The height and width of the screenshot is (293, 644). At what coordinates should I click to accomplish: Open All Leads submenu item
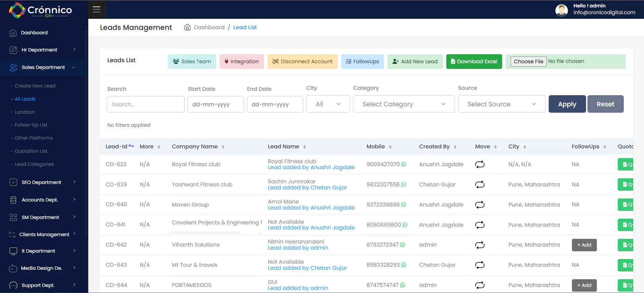pyautogui.click(x=25, y=99)
